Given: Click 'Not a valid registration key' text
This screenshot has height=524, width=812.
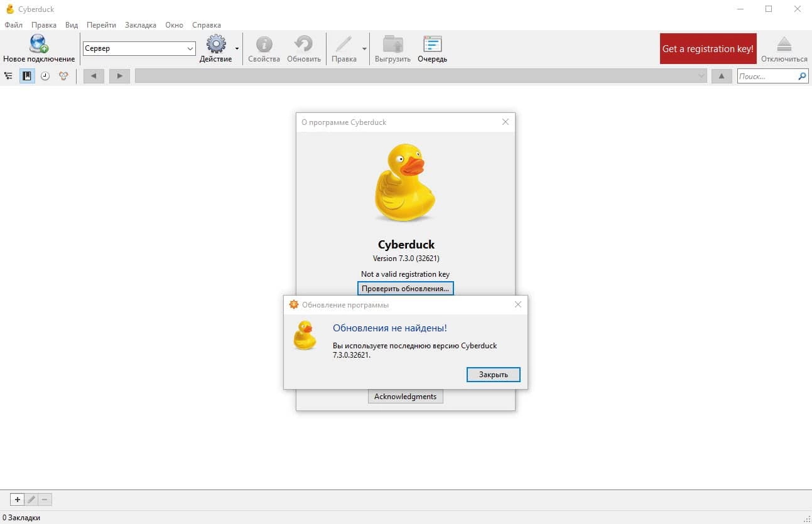Looking at the screenshot, I should pyautogui.click(x=406, y=274).
